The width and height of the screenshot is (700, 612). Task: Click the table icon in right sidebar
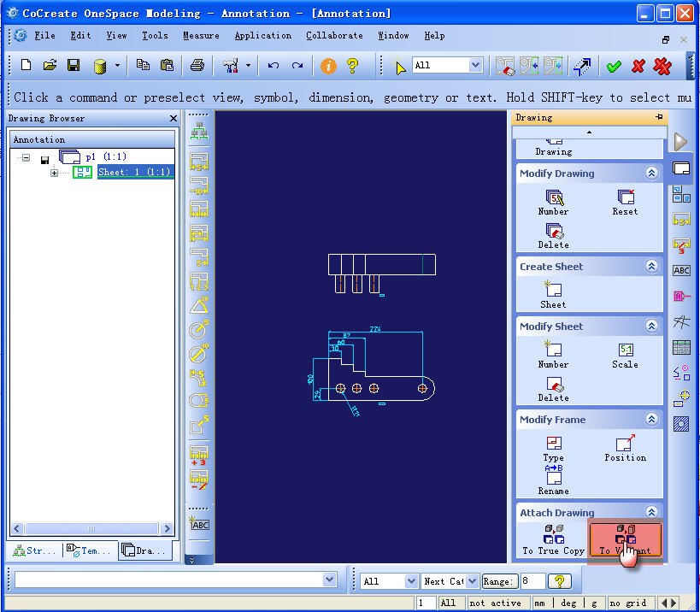pyautogui.click(x=681, y=347)
